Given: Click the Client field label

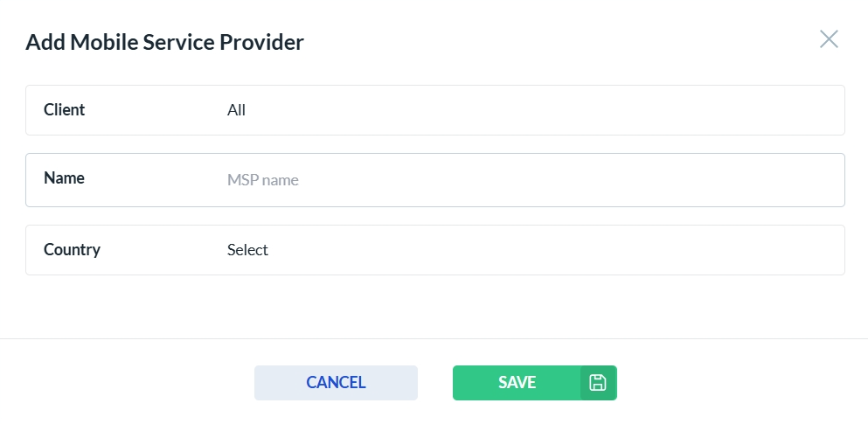Looking at the screenshot, I should point(65,110).
